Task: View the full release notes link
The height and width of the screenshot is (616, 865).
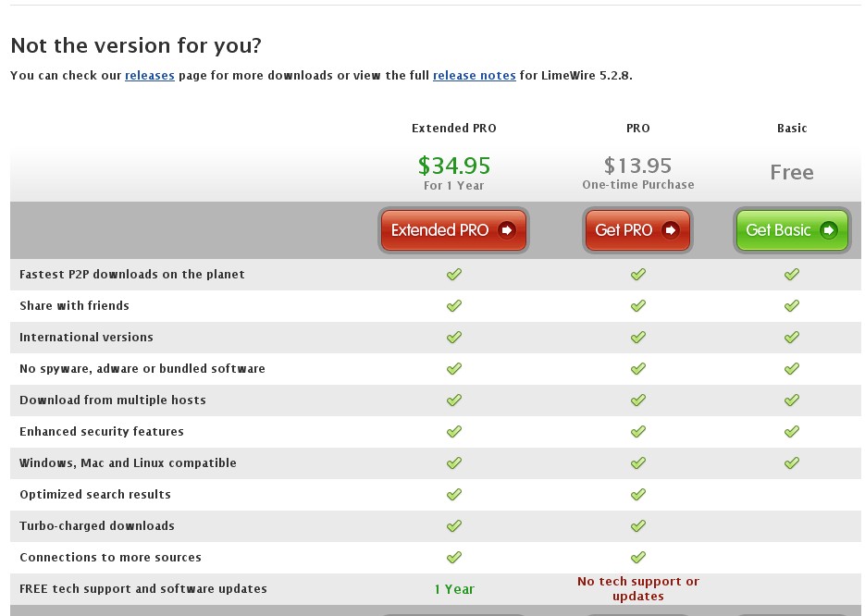Action: coord(475,75)
